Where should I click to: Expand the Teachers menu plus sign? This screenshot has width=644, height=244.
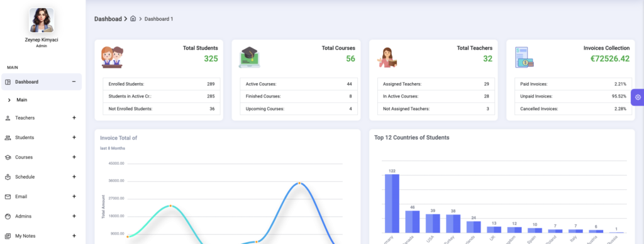pos(74,118)
